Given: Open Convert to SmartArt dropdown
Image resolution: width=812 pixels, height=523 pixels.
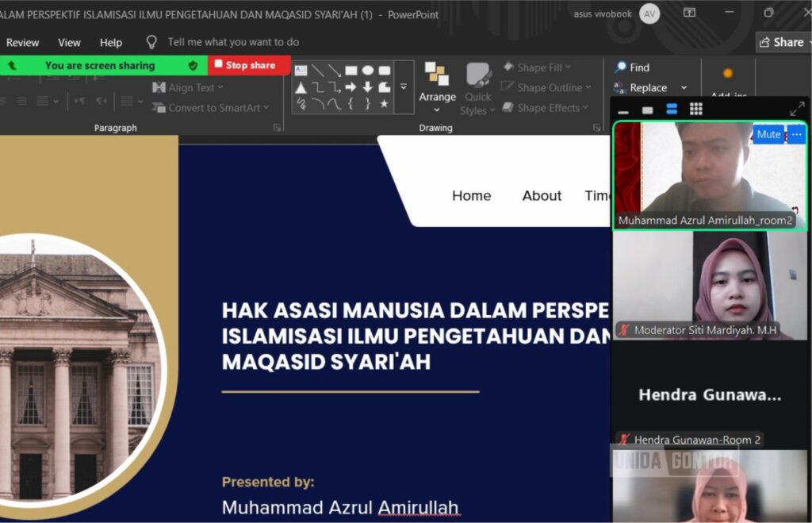Looking at the screenshot, I should 211,108.
